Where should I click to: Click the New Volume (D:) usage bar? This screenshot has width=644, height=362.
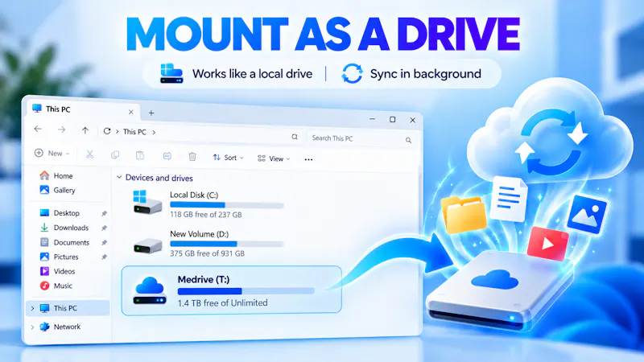(227, 245)
